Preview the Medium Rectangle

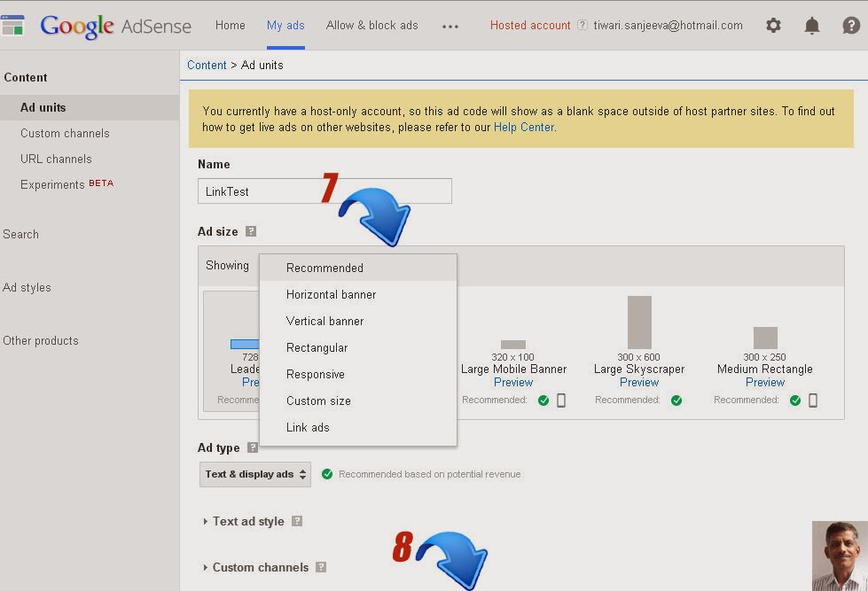(765, 383)
